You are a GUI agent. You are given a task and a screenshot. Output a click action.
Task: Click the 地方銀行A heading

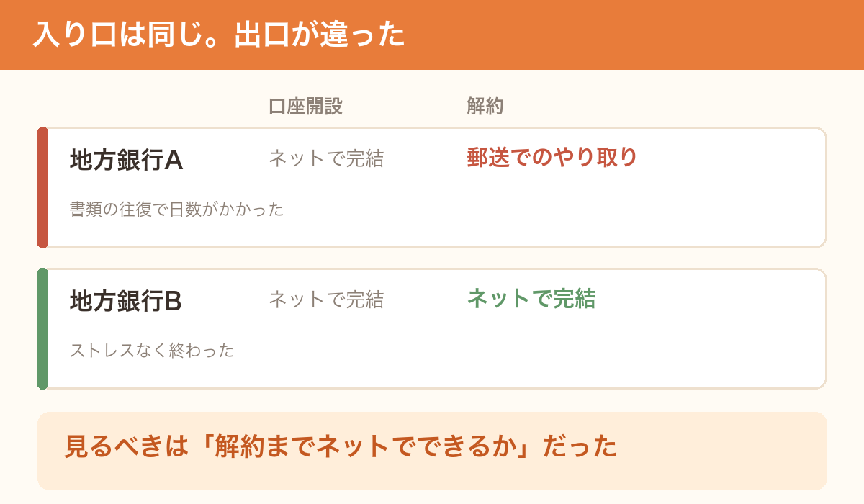[x=126, y=160]
